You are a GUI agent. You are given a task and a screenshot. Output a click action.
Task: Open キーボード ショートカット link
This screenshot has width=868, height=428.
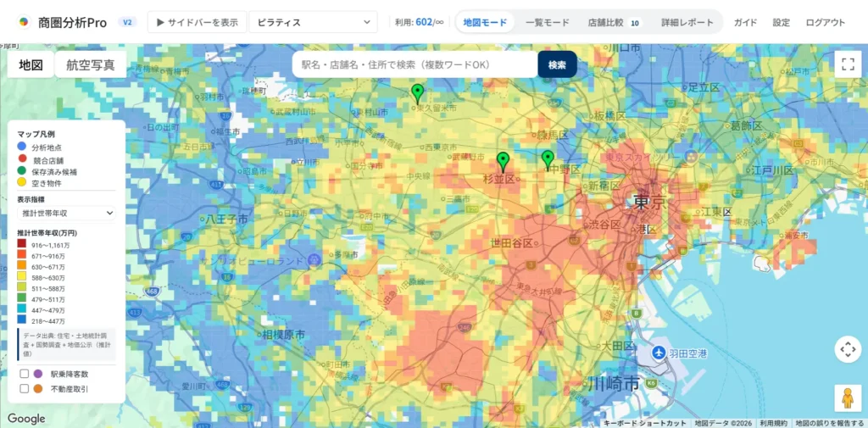pyautogui.click(x=645, y=423)
